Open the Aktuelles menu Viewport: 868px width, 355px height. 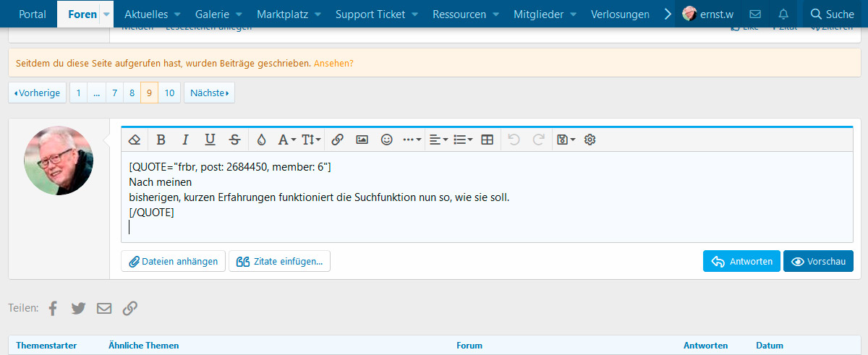[146, 14]
